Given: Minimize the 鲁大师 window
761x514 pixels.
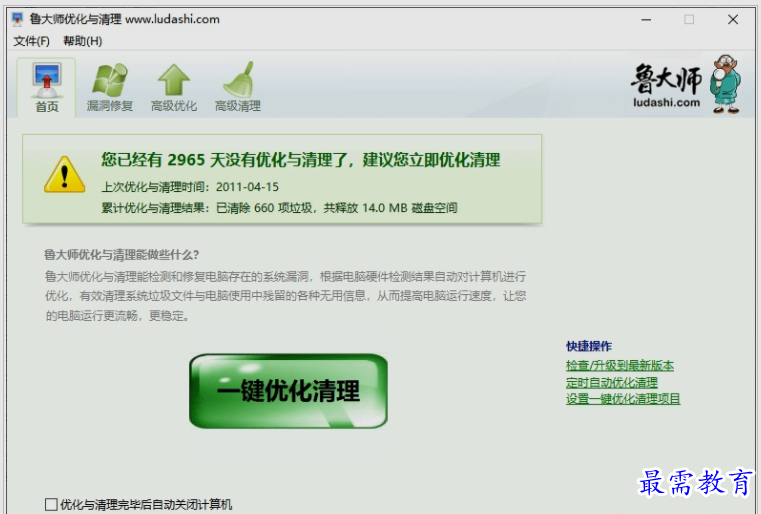Looking at the screenshot, I should (646, 19).
